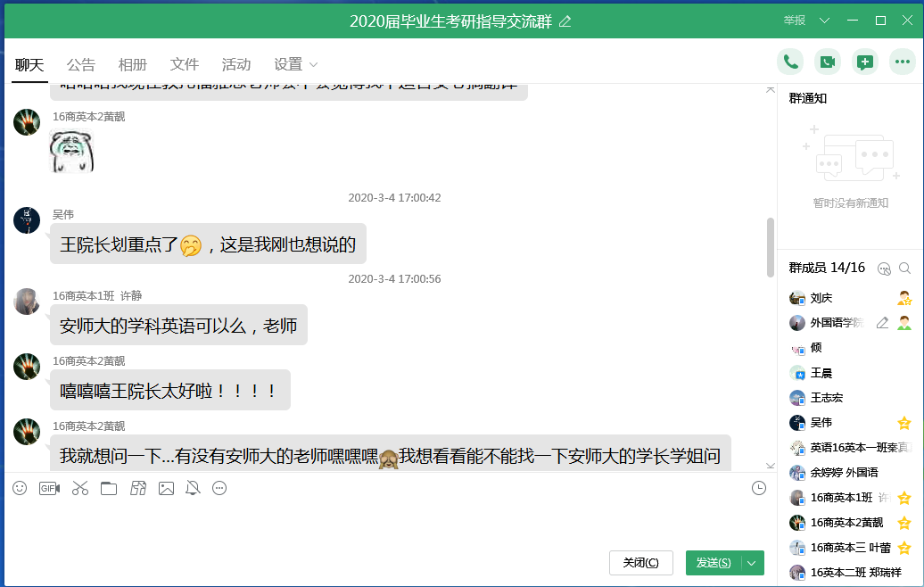Start a group video call
The width and height of the screenshot is (924, 587).
pos(828,62)
